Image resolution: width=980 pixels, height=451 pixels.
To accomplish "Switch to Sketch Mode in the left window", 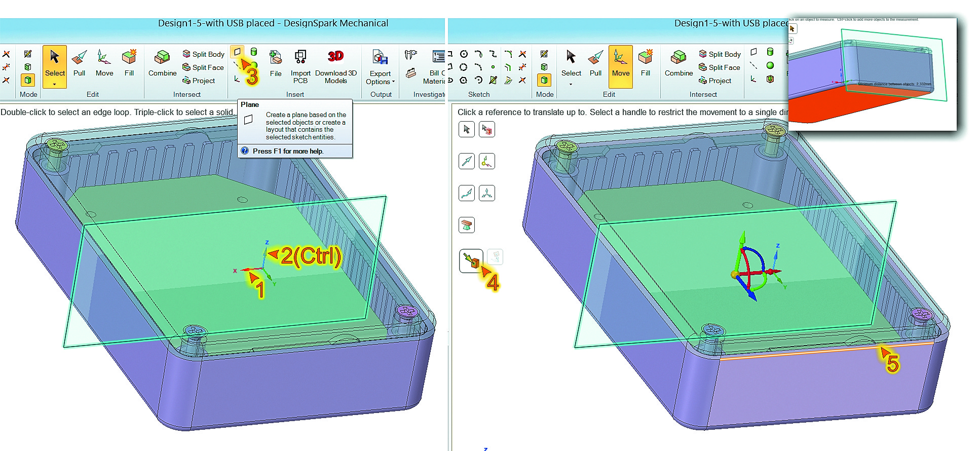I will (x=28, y=54).
